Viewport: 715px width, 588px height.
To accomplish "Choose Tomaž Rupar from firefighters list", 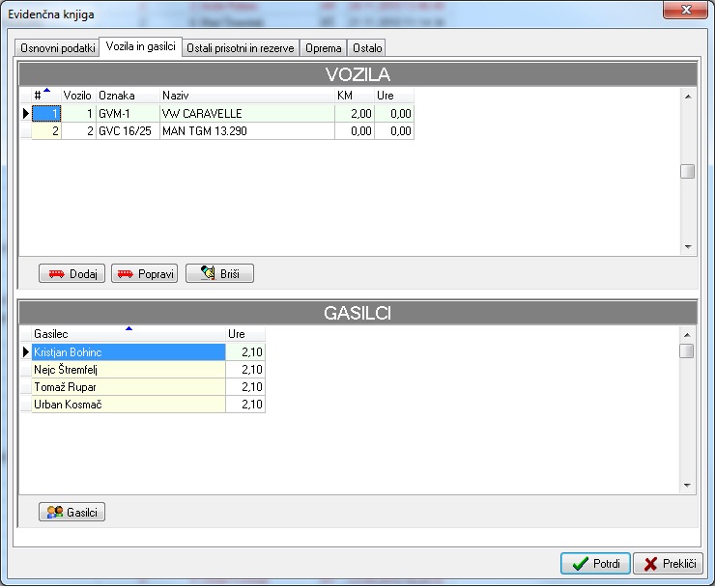I will coord(126,387).
